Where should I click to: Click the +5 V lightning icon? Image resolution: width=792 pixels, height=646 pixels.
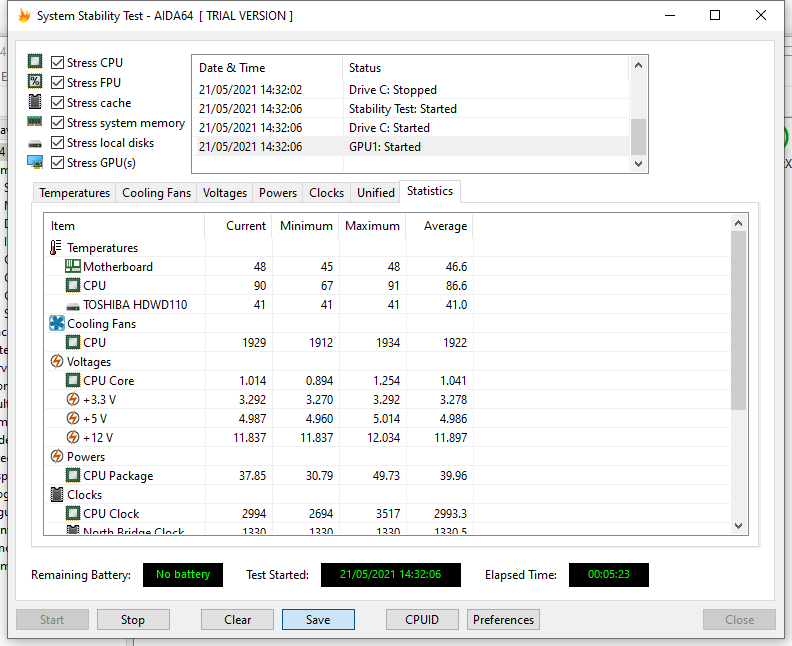point(73,418)
